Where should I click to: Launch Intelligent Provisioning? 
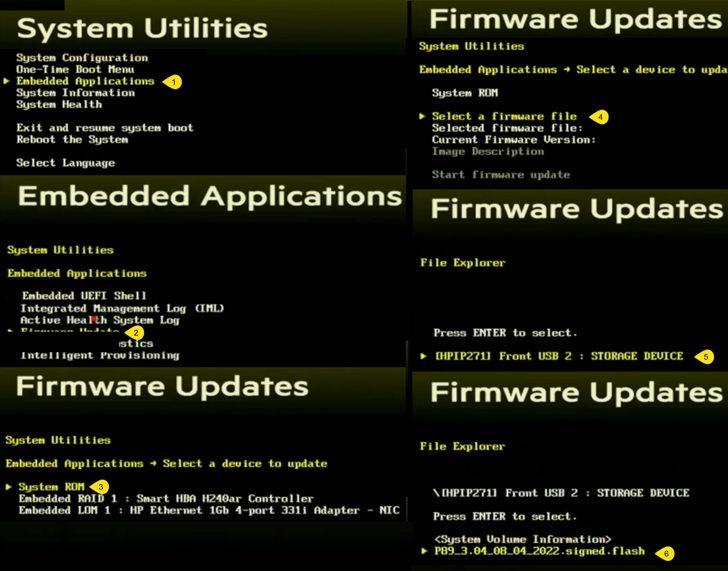100,355
